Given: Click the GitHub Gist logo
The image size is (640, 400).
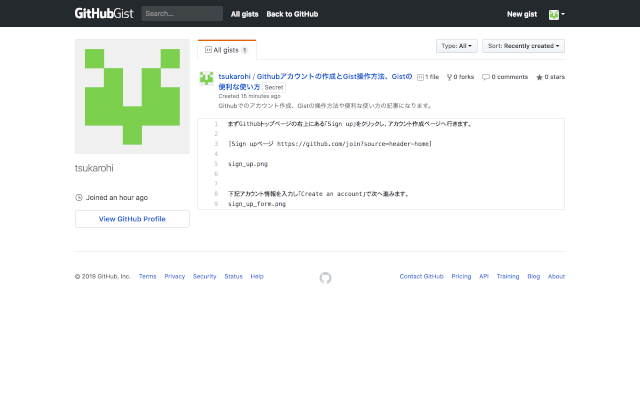Looking at the screenshot, I should 104,14.
